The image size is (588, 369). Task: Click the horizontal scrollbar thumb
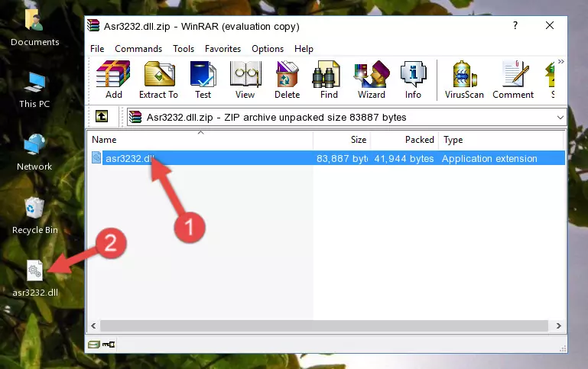tap(324, 325)
